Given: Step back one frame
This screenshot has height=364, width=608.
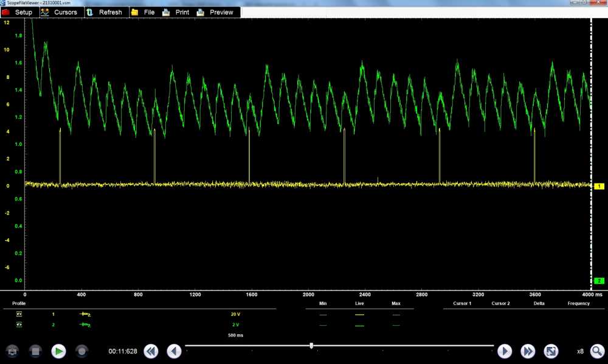Looking at the screenshot, I should [x=174, y=351].
